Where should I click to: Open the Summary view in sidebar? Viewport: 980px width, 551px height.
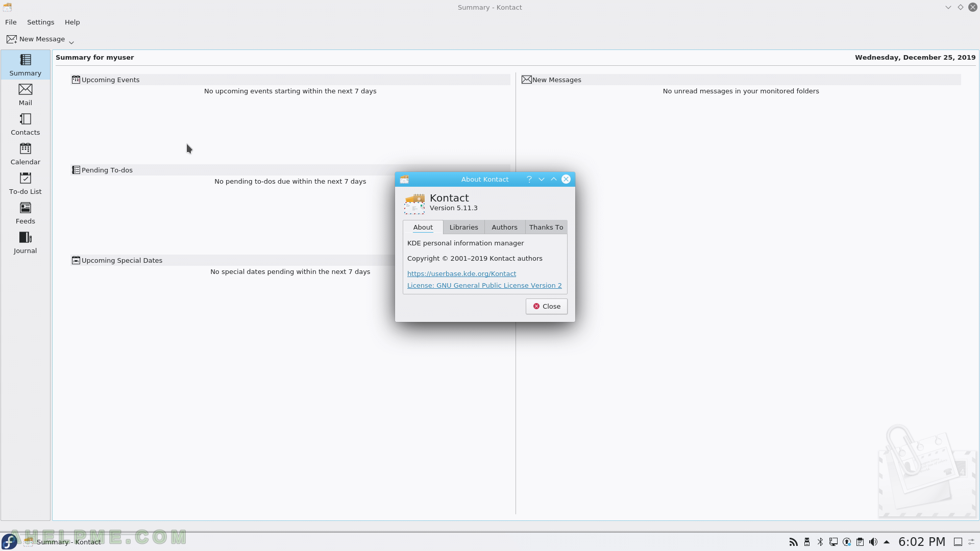[26, 65]
